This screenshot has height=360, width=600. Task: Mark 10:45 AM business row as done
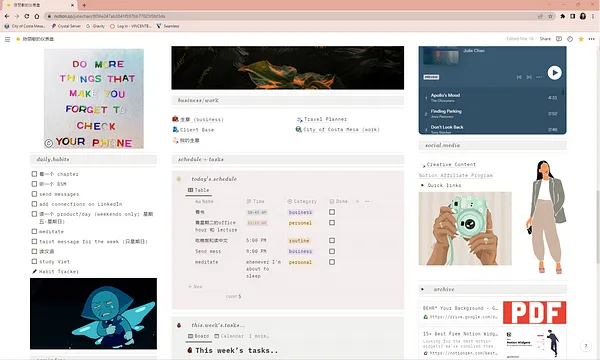coord(332,212)
